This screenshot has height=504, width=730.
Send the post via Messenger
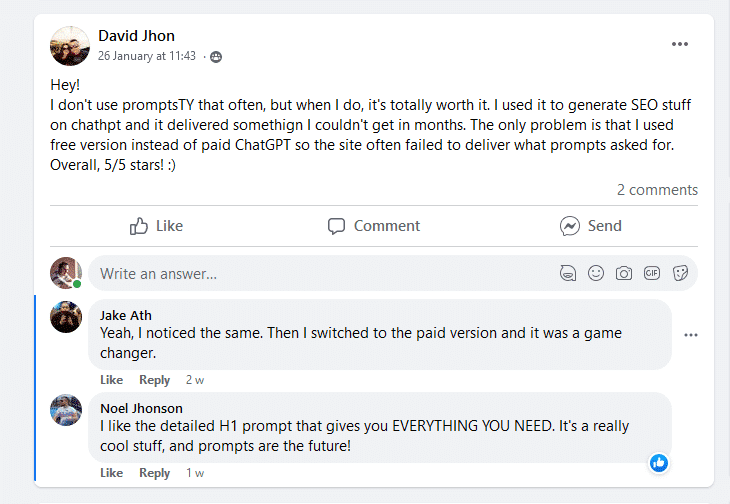[x=591, y=226]
